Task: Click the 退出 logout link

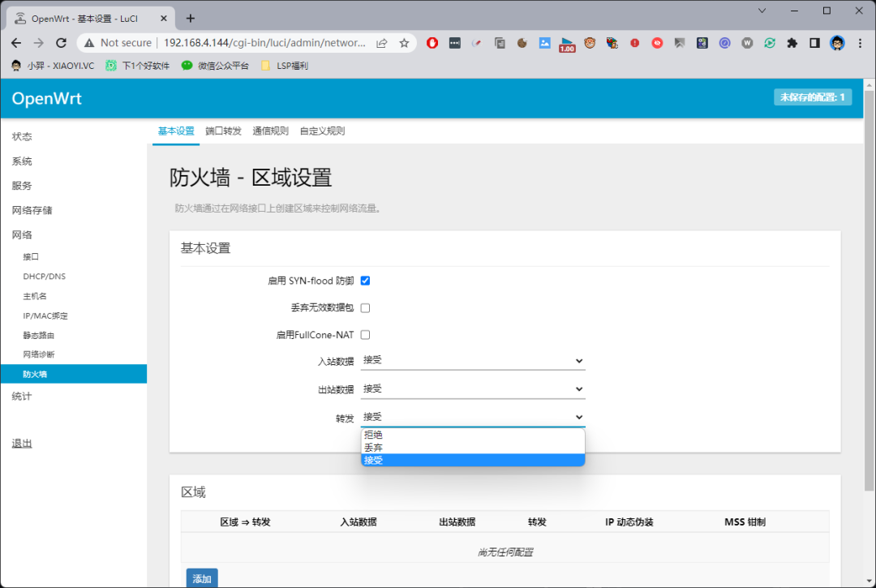Action: pyautogui.click(x=22, y=444)
